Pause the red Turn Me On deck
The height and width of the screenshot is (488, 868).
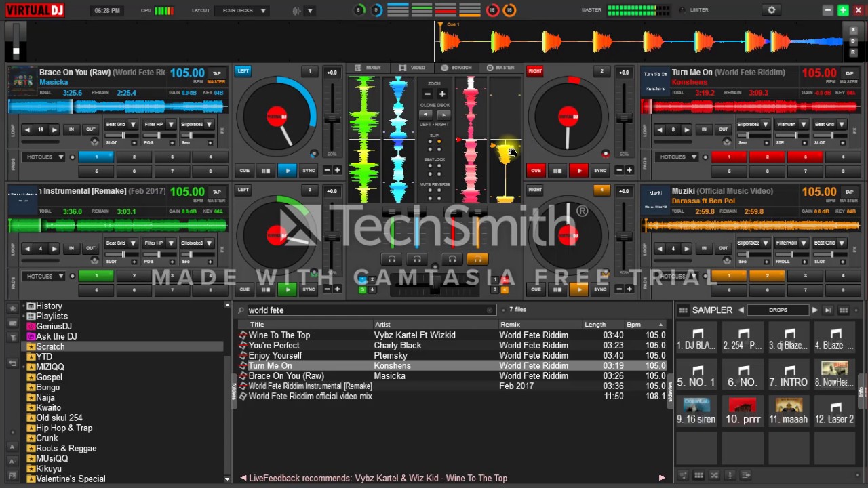(557, 171)
